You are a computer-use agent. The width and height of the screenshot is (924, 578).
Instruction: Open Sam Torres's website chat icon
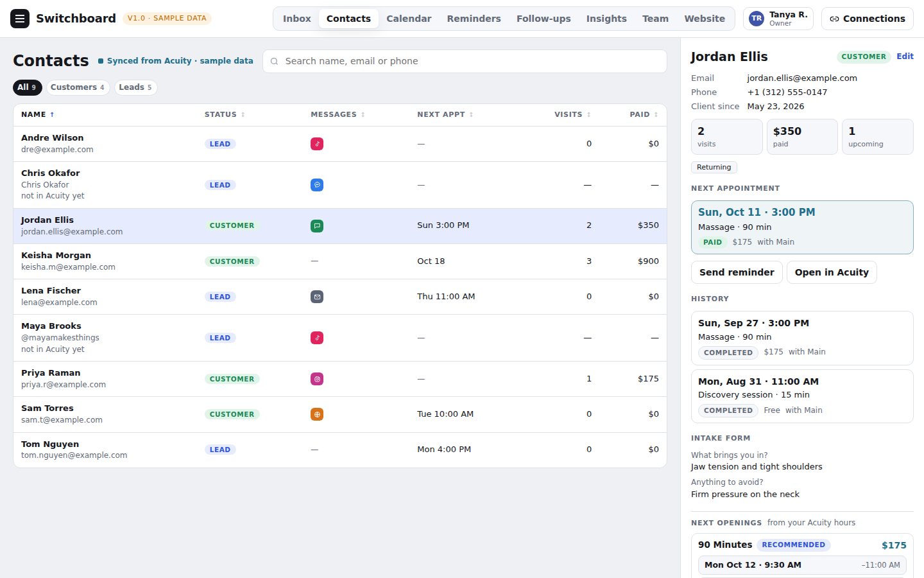[x=317, y=414]
